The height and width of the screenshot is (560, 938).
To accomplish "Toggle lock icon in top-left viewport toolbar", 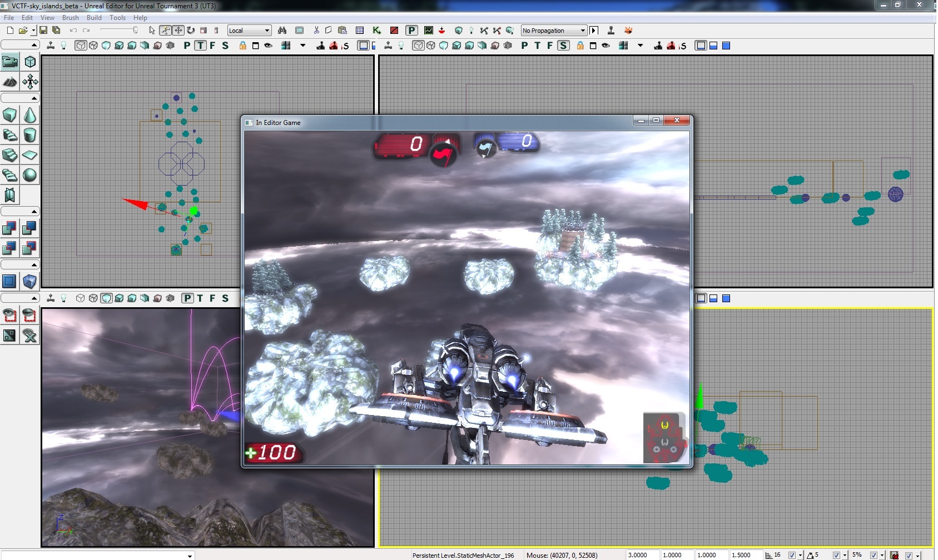I will tap(243, 46).
